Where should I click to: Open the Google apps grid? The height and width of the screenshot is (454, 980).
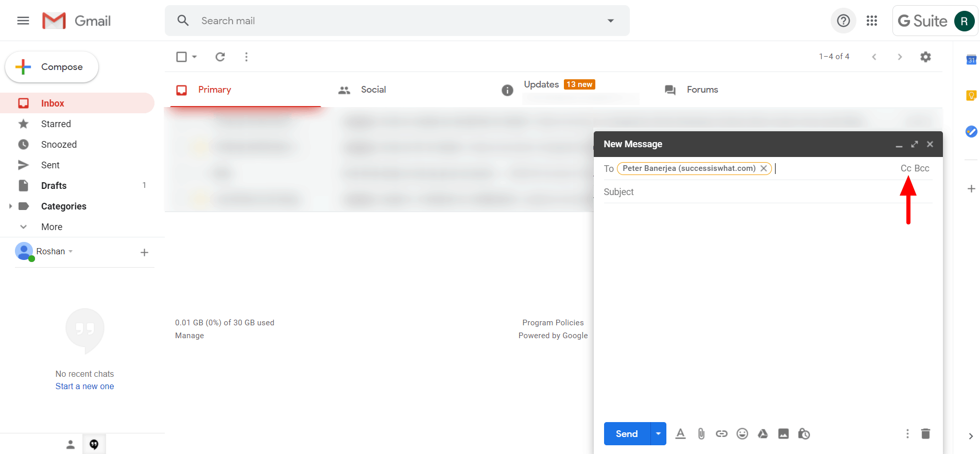pos(872,21)
